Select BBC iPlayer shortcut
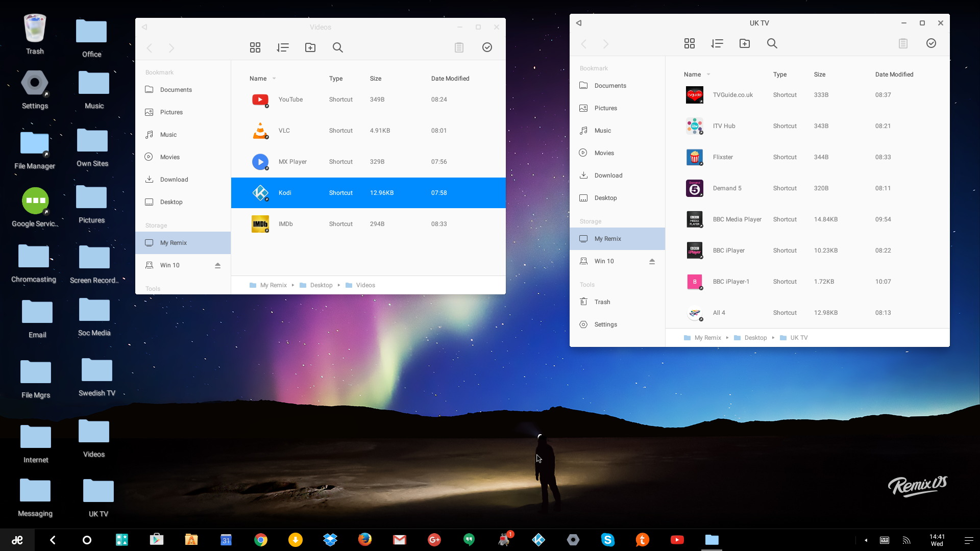This screenshot has height=551, width=980. point(807,251)
